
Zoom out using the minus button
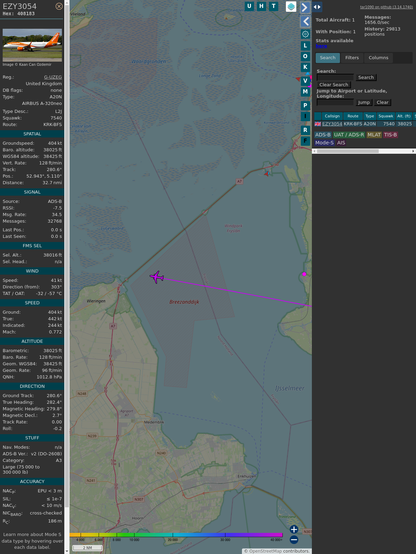pyautogui.click(x=294, y=540)
